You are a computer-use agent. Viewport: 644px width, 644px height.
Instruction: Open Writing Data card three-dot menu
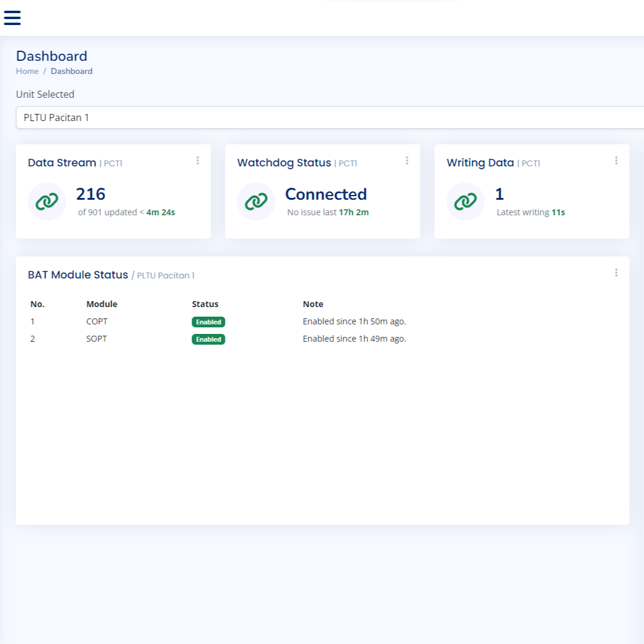(616, 160)
